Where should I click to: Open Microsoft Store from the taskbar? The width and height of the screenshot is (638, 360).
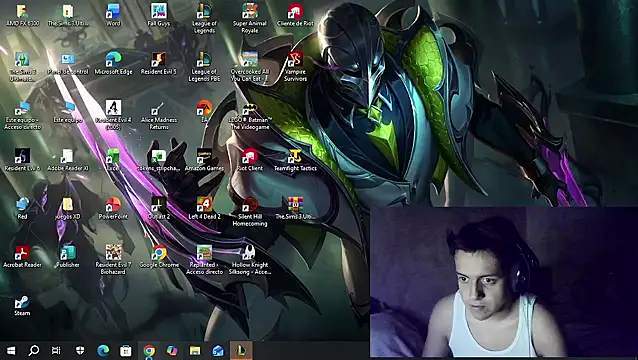[x=126, y=350]
